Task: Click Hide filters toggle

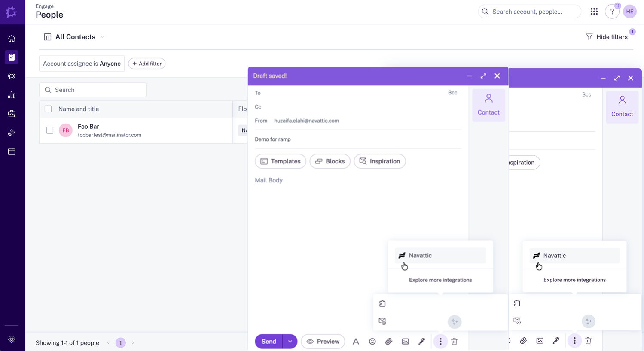Action: (607, 37)
